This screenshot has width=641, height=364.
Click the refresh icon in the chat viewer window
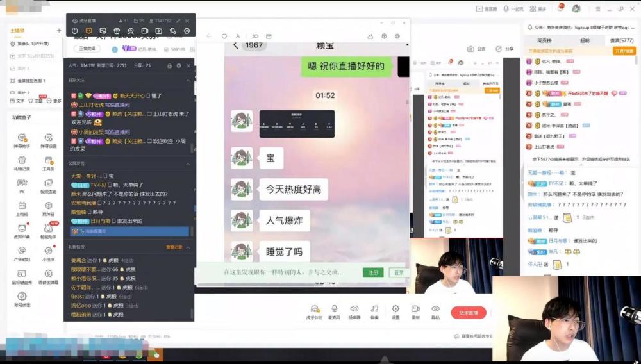click(x=224, y=37)
